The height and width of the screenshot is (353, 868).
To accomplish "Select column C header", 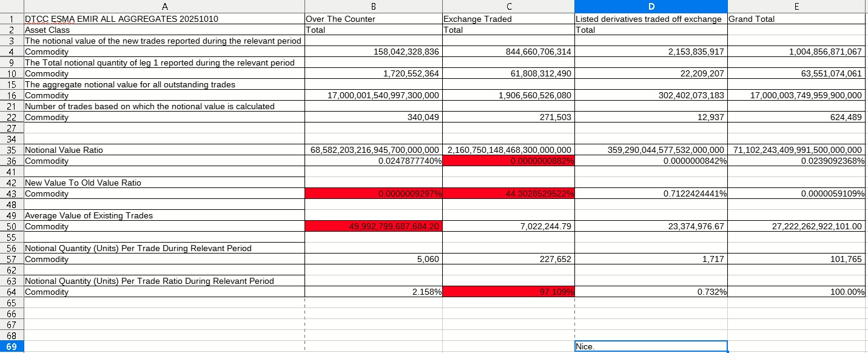I will click(508, 7).
